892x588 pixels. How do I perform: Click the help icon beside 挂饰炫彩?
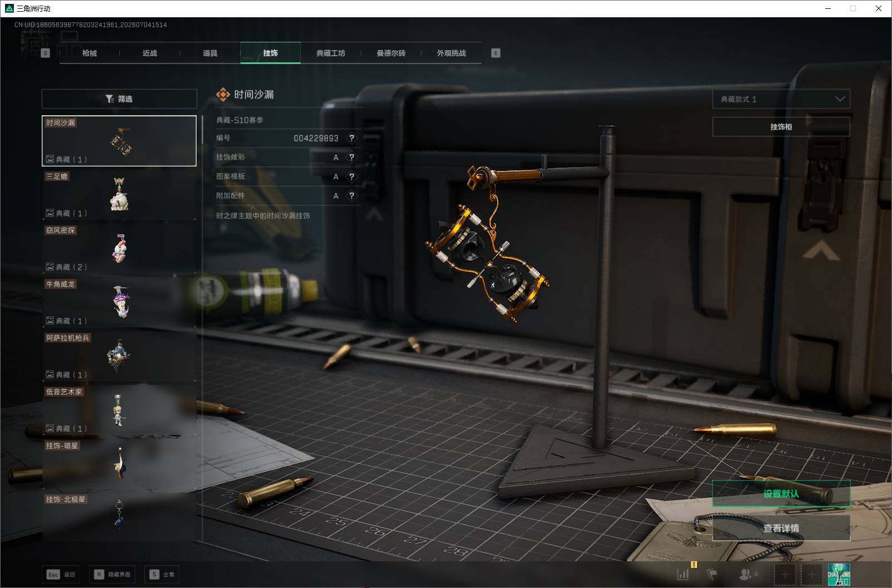[x=351, y=158]
